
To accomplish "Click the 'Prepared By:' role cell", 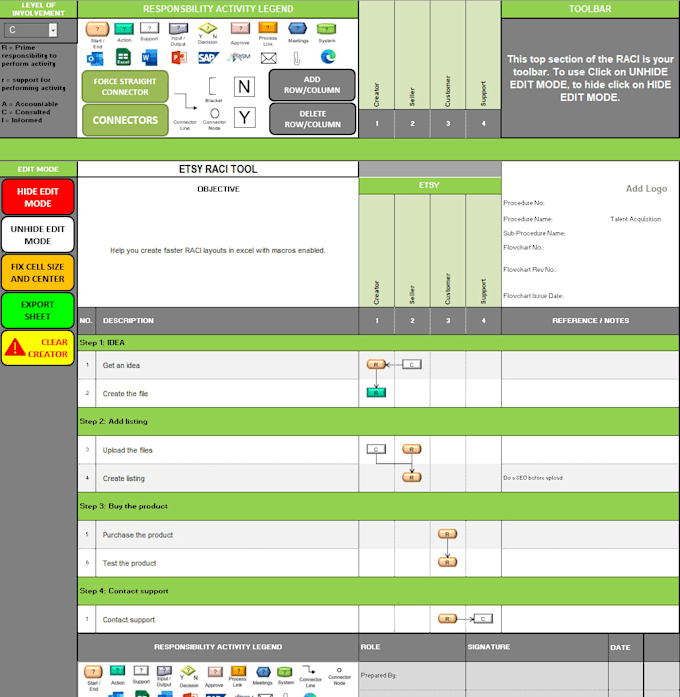I will 412,676.
